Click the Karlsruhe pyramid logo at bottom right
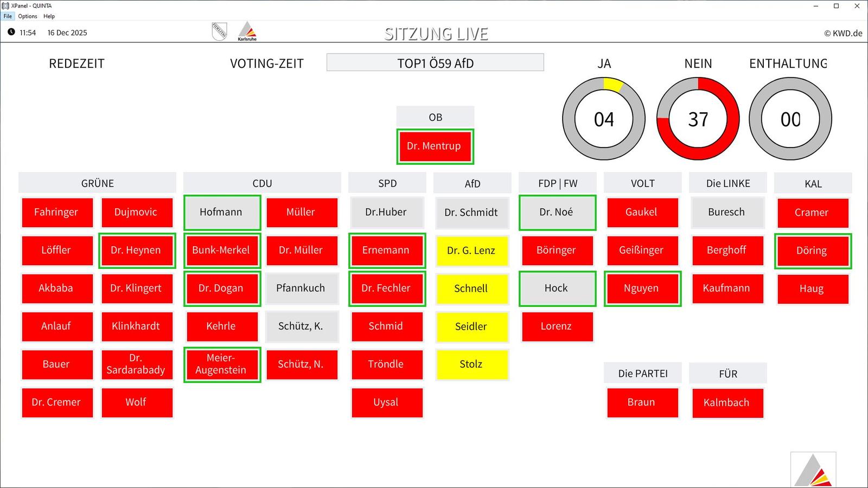The image size is (868, 488). click(813, 470)
